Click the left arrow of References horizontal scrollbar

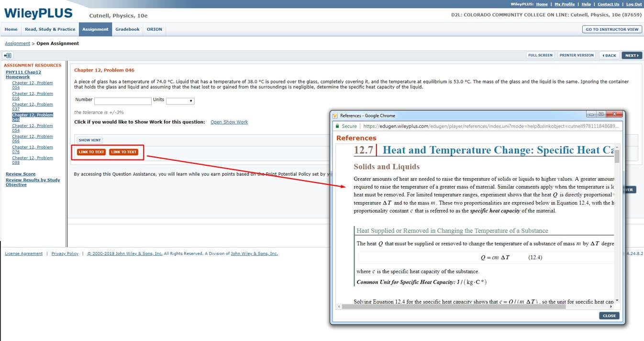[339, 307]
